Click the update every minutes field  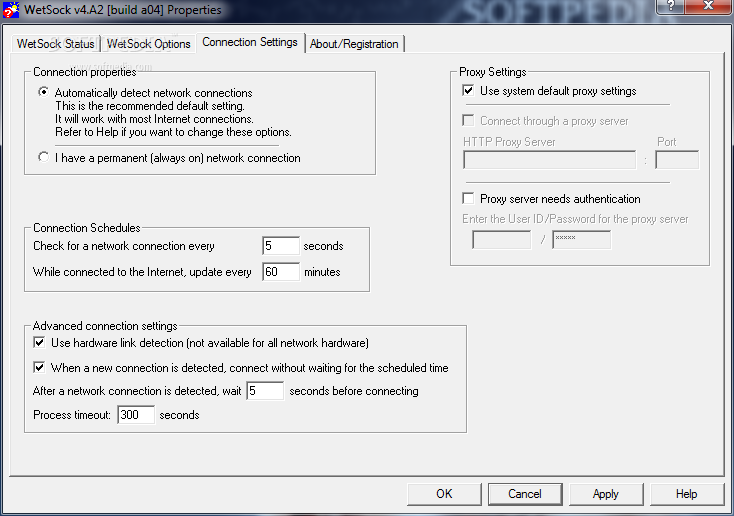(x=281, y=272)
